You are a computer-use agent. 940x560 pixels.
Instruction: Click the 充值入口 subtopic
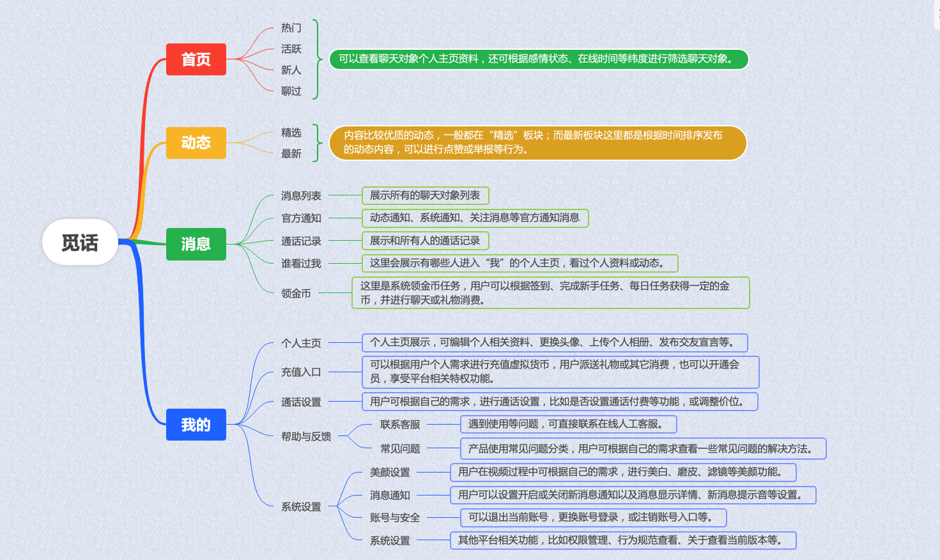point(301,372)
